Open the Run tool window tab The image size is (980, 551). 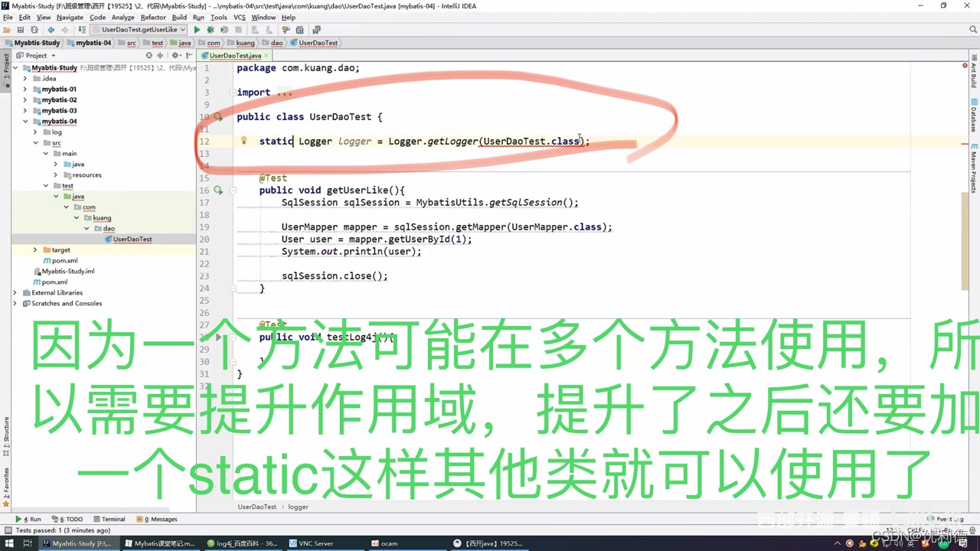[28, 519]
